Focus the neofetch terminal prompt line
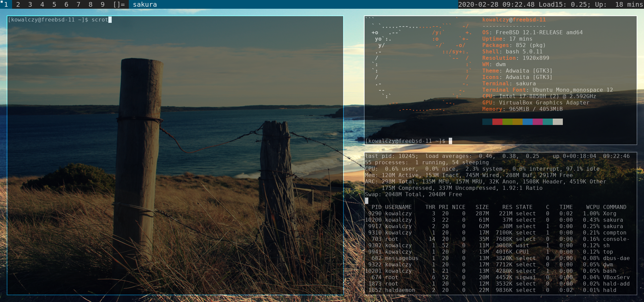Viewport: 644px width, 302px height. point(409,141)
